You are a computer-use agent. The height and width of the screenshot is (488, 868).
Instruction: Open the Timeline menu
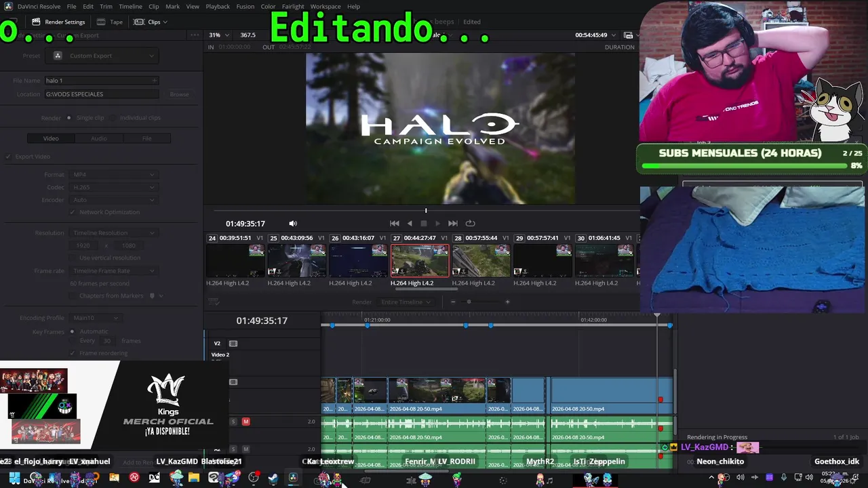(x=130, y=6)
